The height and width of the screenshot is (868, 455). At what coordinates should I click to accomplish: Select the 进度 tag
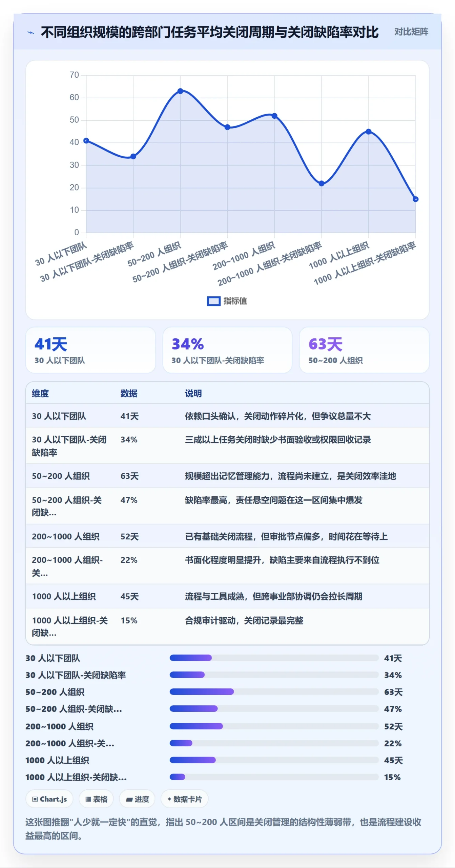[x=137, y=799]
